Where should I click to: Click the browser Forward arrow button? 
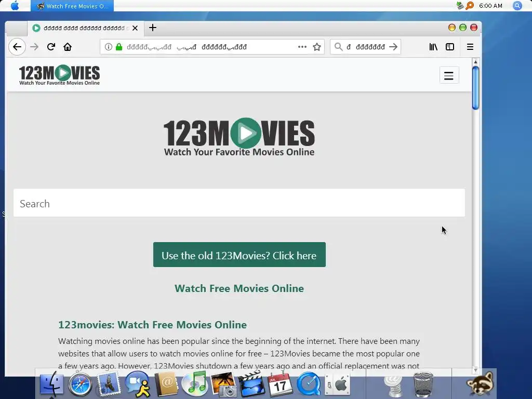coord(34,47)
